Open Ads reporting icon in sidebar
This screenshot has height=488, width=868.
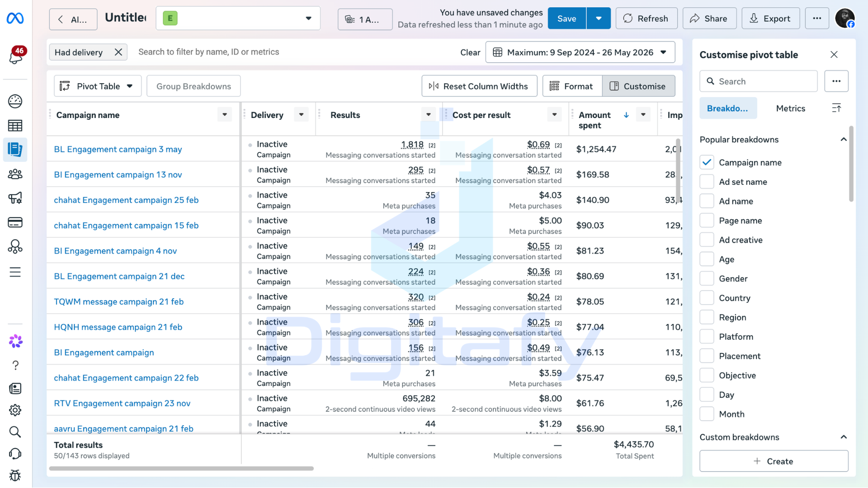(x=15, y=150)
